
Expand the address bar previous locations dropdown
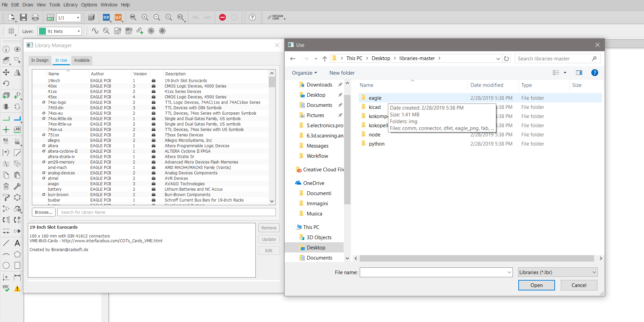pos(498,58)
